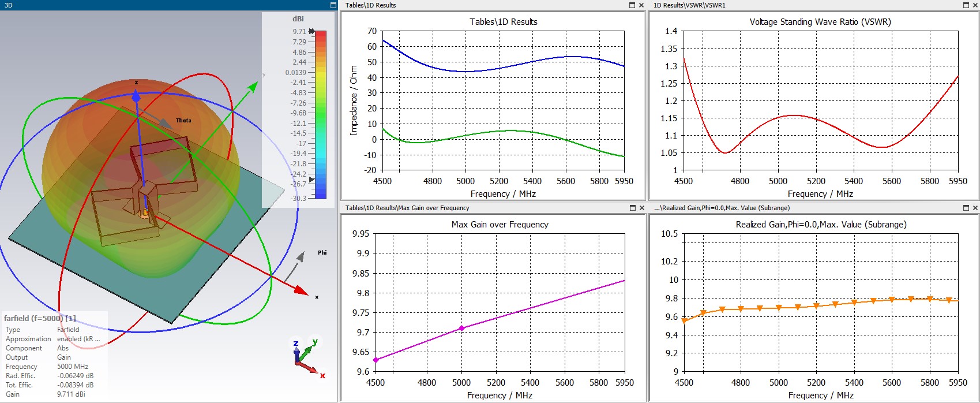This screenshot has height=403, width=980.
Task: Maximize the VSWR1 plot window
Action: (x=967, y=5)
